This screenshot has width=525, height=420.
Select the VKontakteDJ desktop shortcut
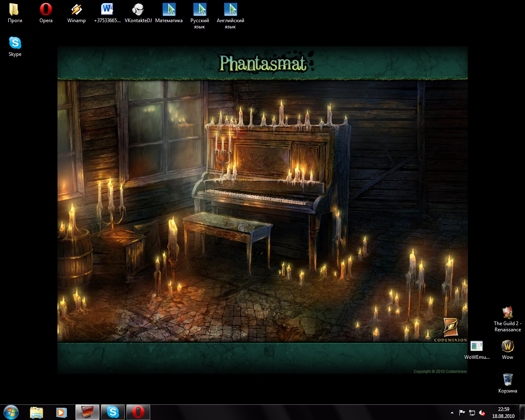138,13
